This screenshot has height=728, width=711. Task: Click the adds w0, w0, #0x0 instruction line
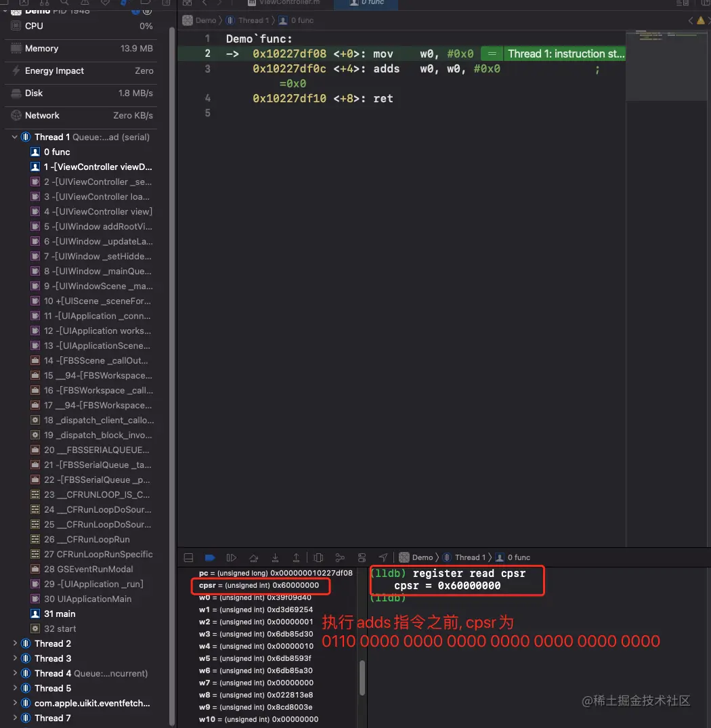tap(376, 68)
